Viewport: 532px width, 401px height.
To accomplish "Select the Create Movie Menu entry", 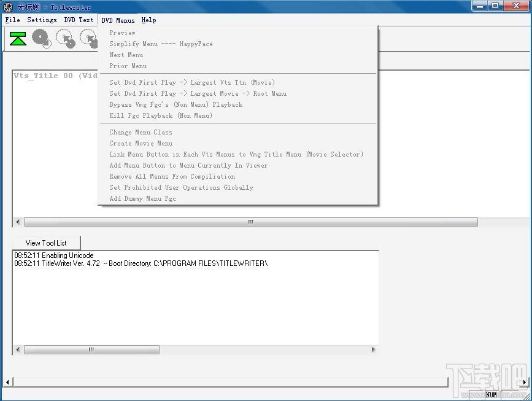I will coord(238,143).
